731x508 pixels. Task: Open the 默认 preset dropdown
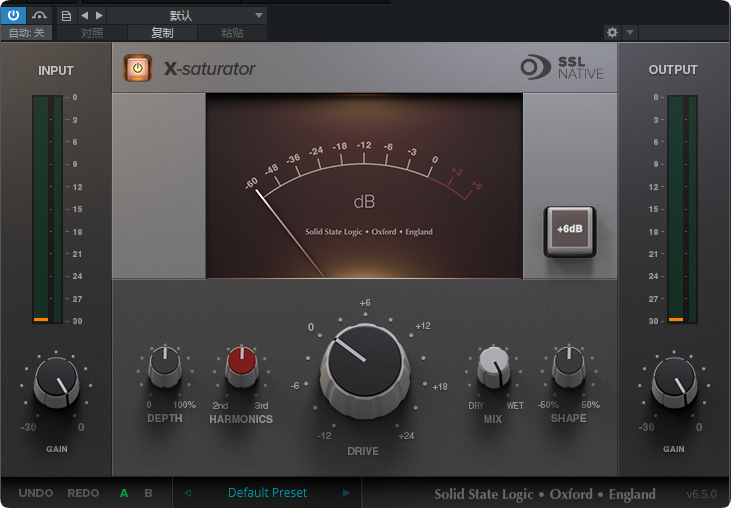point(187,16)
